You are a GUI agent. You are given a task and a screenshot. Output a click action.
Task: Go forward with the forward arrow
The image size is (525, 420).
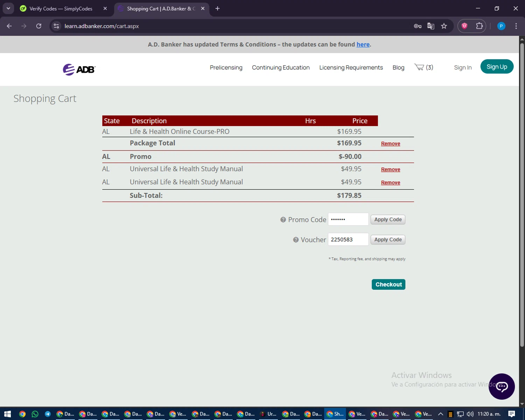[24, 26]
